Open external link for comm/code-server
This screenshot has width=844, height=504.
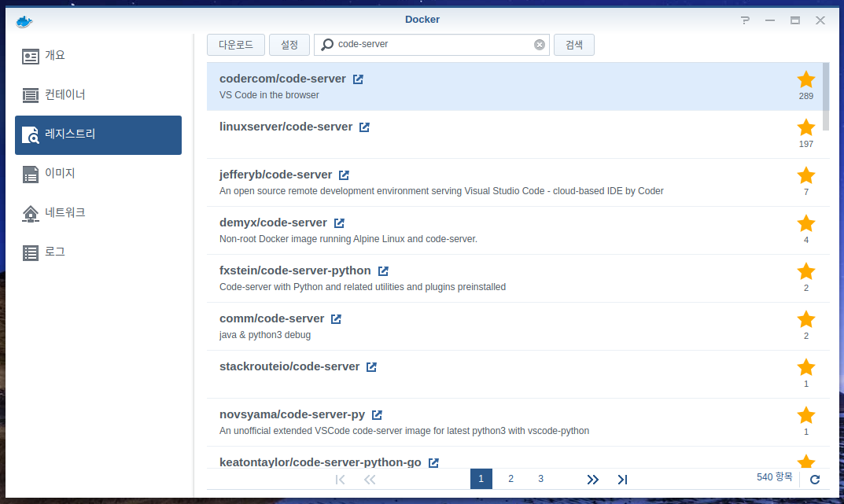coord(336,319)
